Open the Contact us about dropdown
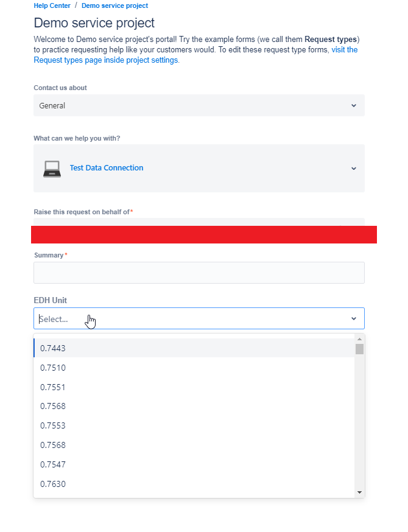 (x=199, y=105)
